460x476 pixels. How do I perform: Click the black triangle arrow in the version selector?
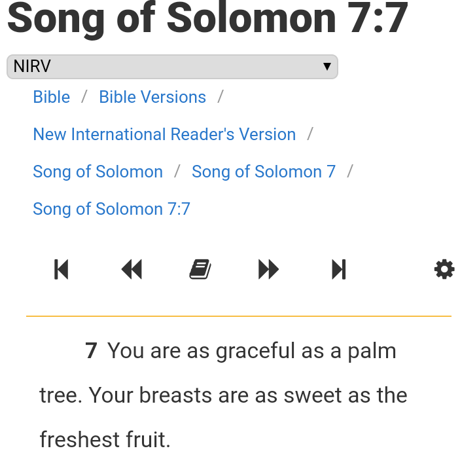[x=327, y=66]
